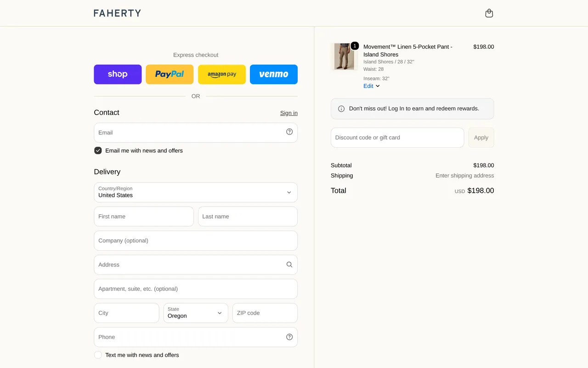The height and width of the screenshot is (368, 588).
Task: Click the address search magnifier icon
Action: pos(289,264)
